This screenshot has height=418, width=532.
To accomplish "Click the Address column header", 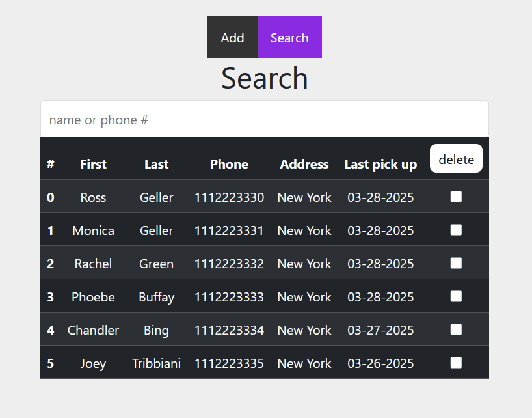I will pyautogui.click(x=304, y=164).
